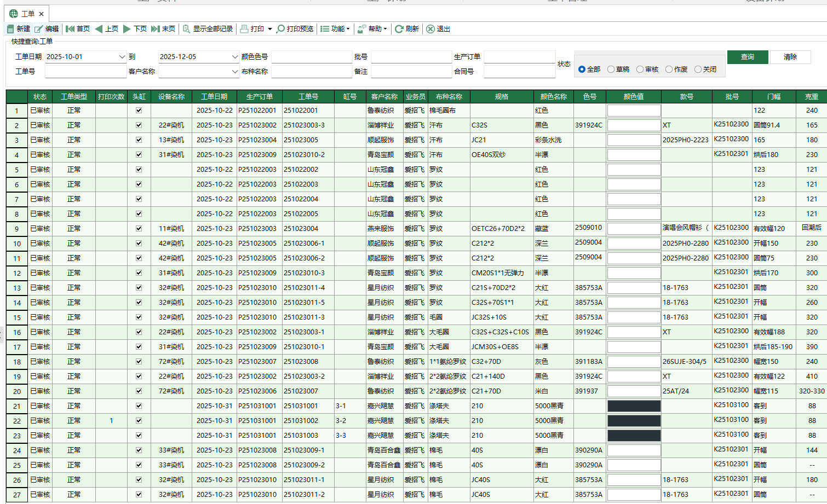Image resolution: width=827 pixels, height=504 pixels.
Task: Refresh the list with 刷新
Action: click(x=407, y=29)
